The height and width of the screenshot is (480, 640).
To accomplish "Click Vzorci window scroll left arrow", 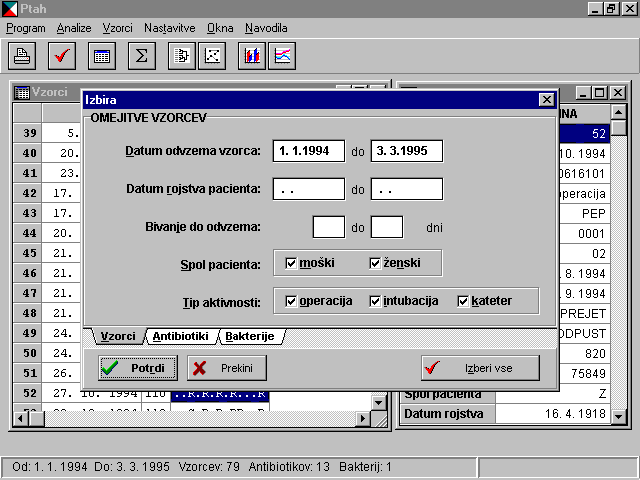I will point(20,418).
